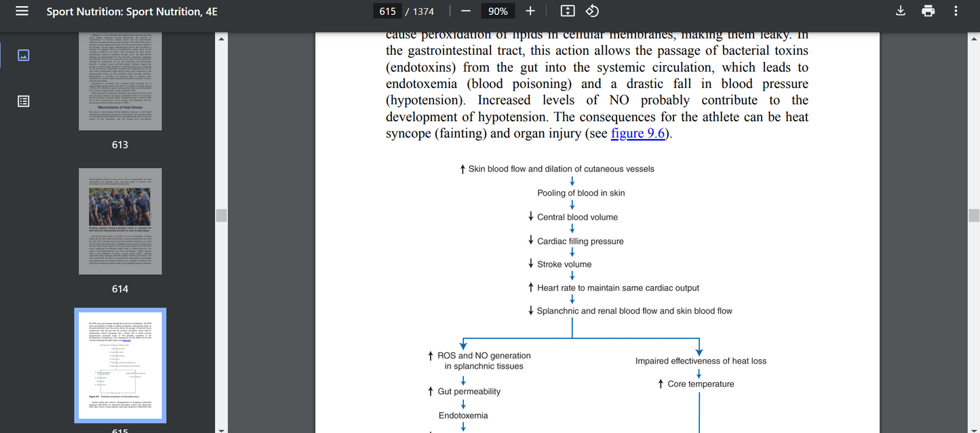
Task: Select the highlighted page 615 thumbnail
Action: pyautogui.click(x=120, y=365)
